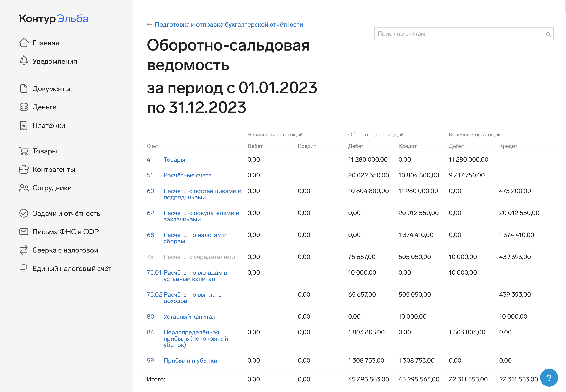Return to Подготовка и отправка бухгалтерской отчётности
The height and width of the screenshot is (392, 566).
point(229,25)
